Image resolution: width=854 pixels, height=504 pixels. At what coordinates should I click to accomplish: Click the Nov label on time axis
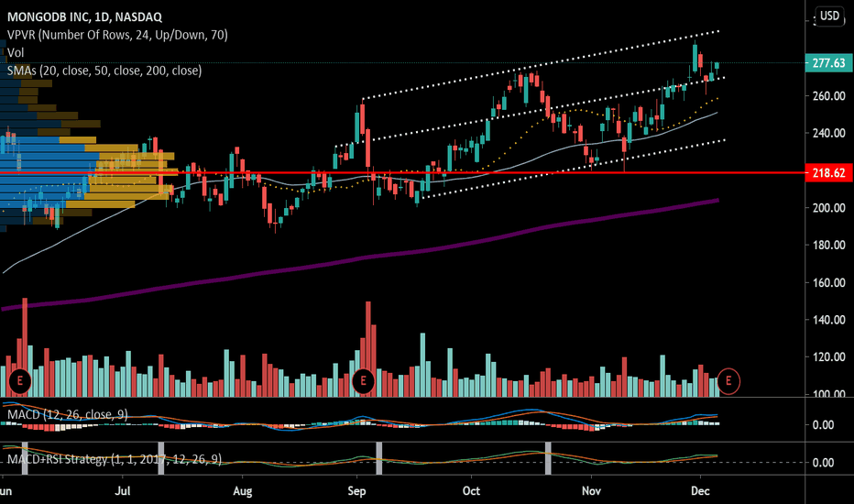click(x=592, y=491)
